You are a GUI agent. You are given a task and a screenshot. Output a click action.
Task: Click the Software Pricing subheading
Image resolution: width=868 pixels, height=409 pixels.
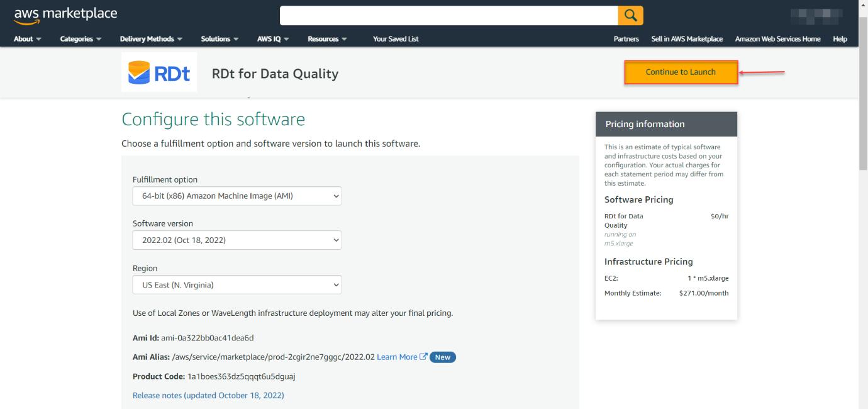(639, 199)
